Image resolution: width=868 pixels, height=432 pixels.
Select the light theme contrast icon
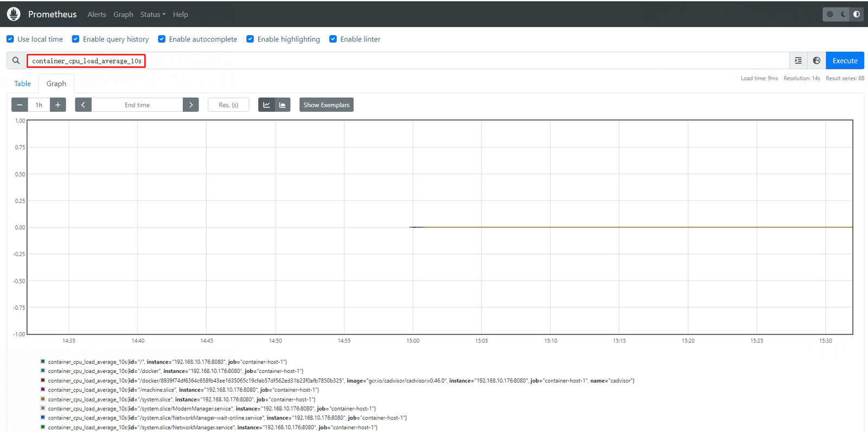[x=857, y=15]
